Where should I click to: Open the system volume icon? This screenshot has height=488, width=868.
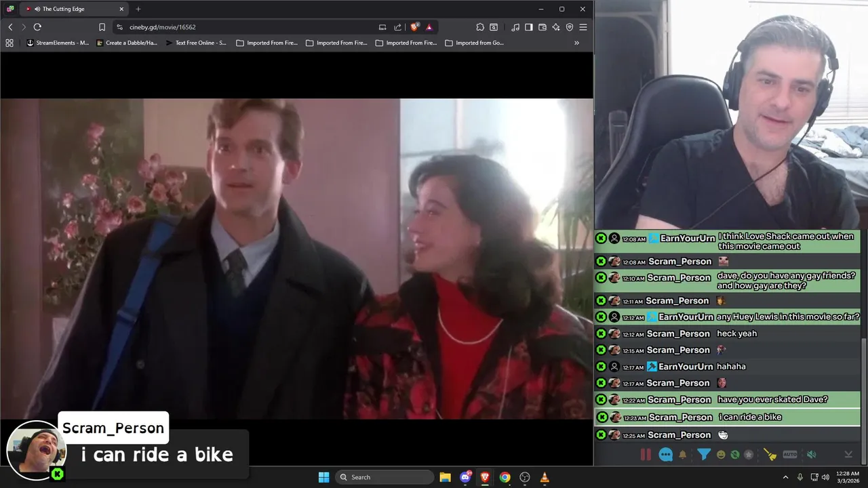click(825, 477)
